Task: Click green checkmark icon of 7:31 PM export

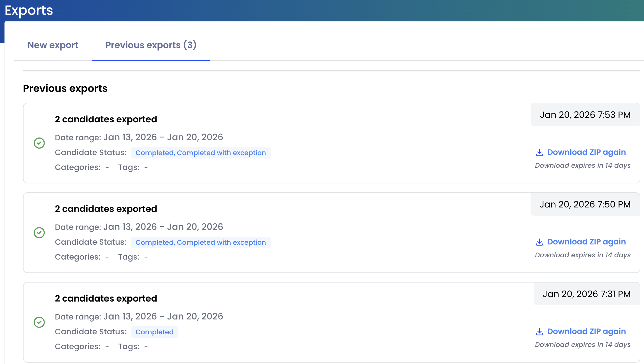Action: (x=39, y=322)
